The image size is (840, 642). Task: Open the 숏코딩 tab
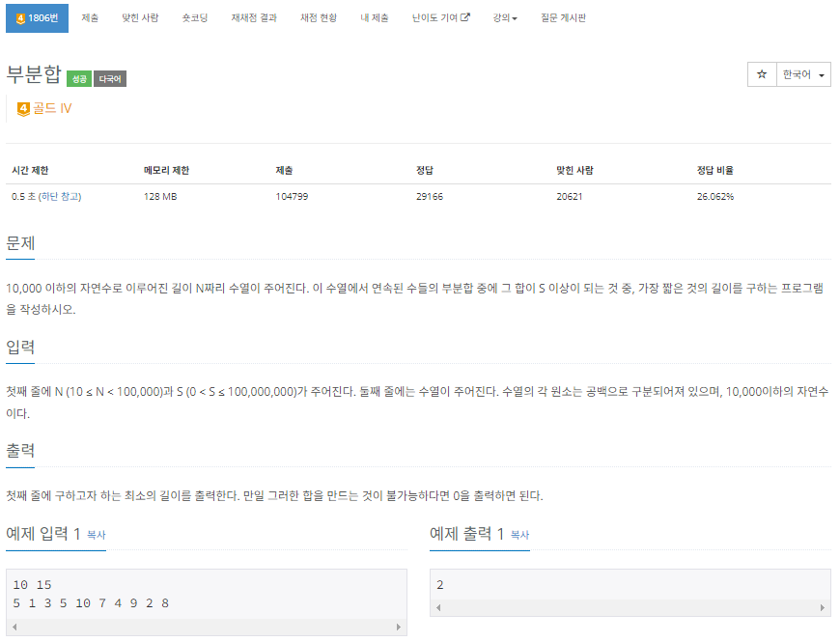click(195, 18)
